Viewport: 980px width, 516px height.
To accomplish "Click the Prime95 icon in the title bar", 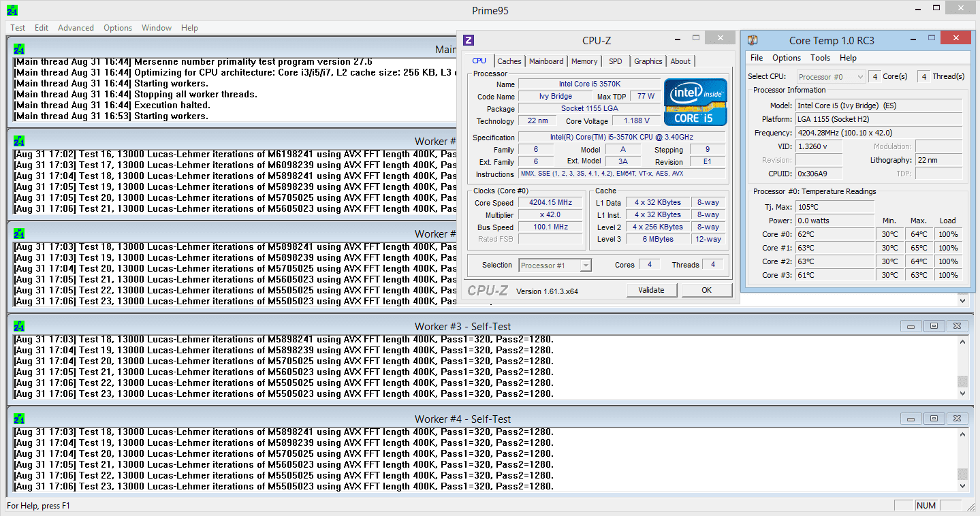I will pos(12,10).
